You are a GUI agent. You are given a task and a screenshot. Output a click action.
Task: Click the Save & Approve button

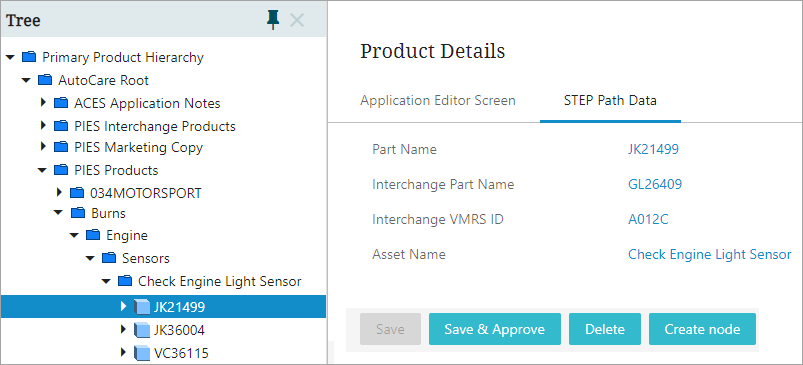pyautogui.click(x=495, y=329)
